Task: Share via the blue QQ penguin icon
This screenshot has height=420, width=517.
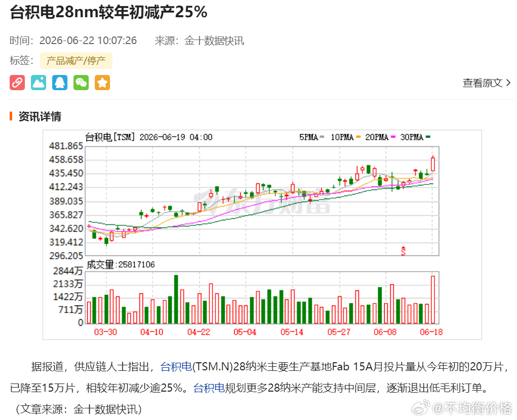Action: tap(60, 83)
